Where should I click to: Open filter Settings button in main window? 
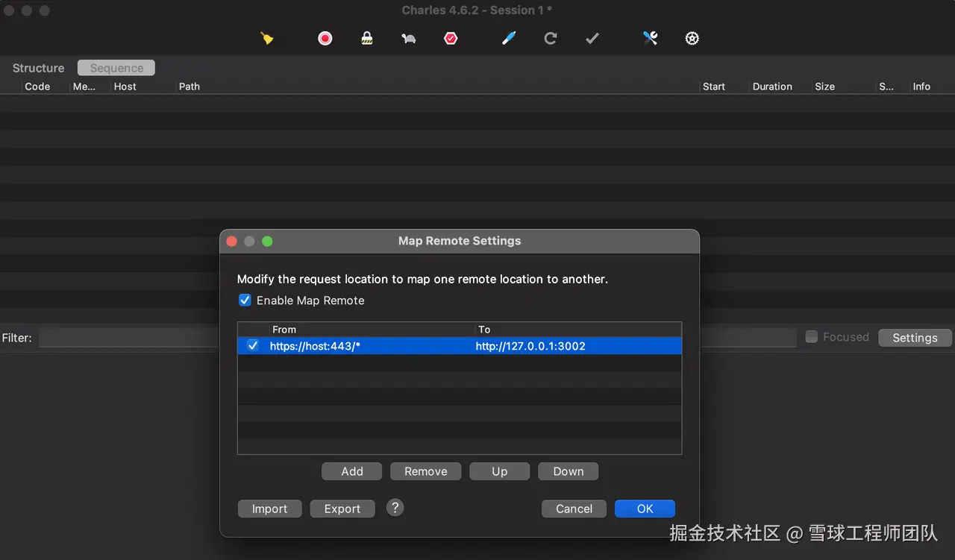[x=915, y=338]
